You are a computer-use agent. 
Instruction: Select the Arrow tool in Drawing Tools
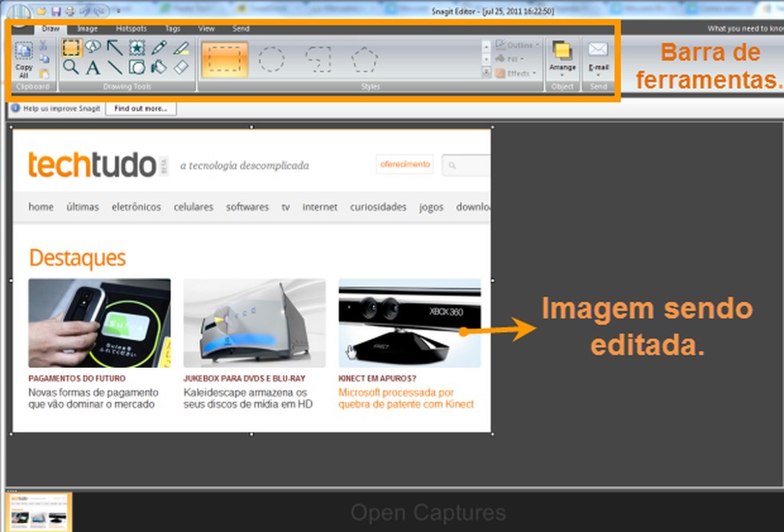(115, 46)
